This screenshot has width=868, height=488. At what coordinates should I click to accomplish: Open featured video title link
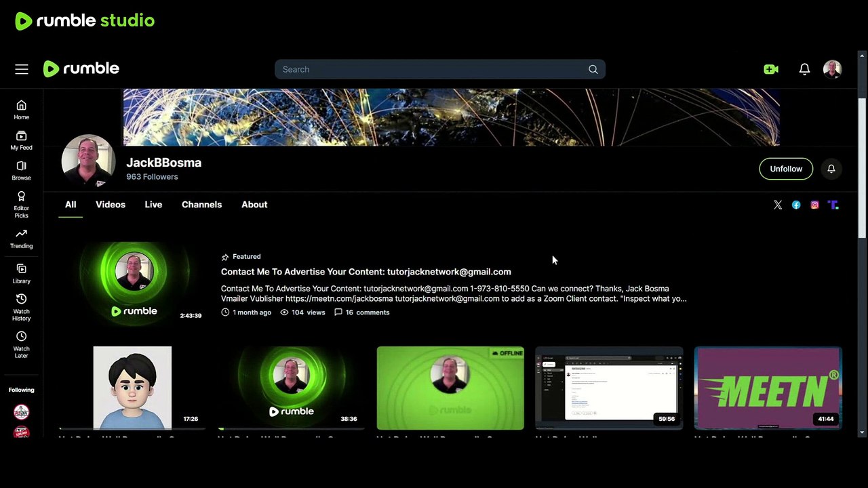point(366,272)
